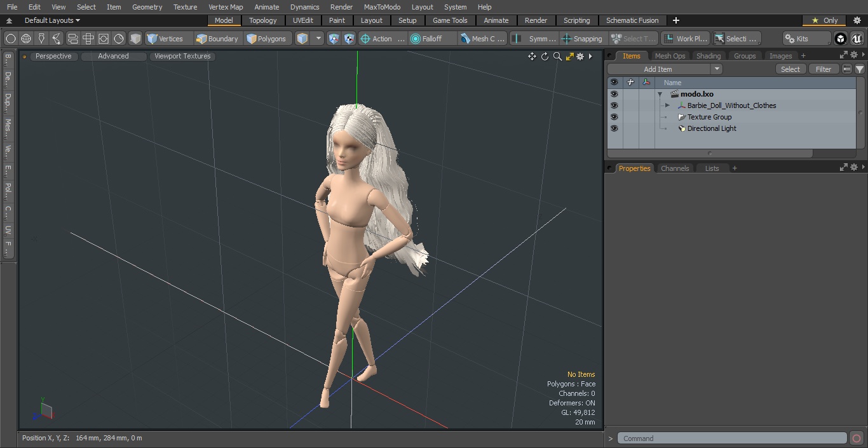The height and width of the screenshot is (448, 868).
Task: Click the Items selection cube icon
Action: pos(302,39)
